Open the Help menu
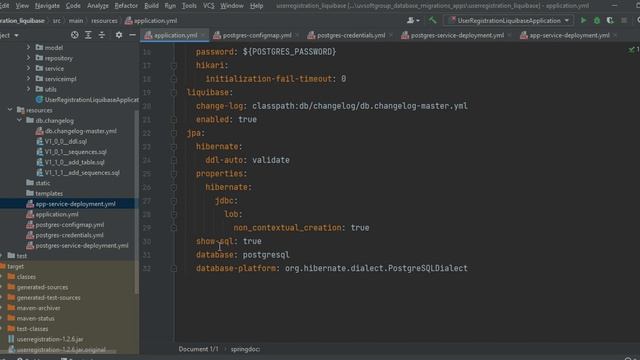This screenshot has width=640, height=360. (256, 6)
